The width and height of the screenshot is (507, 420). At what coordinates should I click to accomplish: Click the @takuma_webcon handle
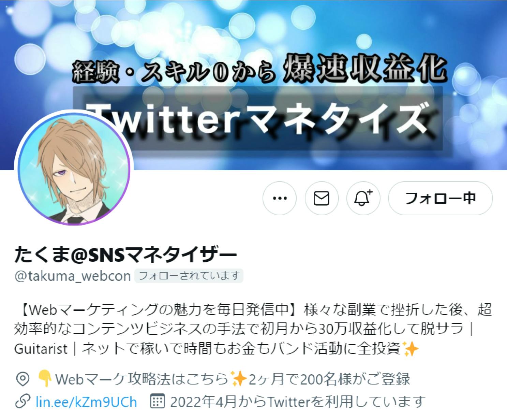pyautogui.click(x=73, y=276)
